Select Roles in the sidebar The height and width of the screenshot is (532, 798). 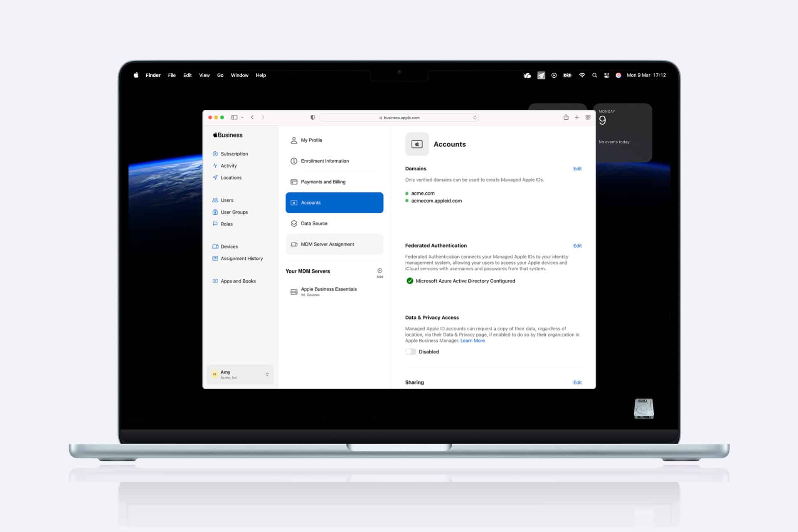click(x=222, y=224)
